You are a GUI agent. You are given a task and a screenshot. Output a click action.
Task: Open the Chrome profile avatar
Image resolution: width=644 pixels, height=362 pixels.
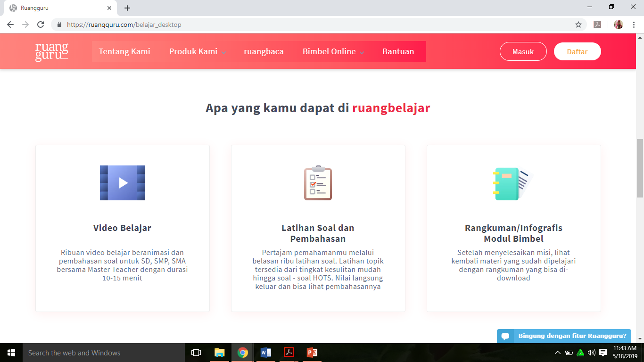pos(619,25)
